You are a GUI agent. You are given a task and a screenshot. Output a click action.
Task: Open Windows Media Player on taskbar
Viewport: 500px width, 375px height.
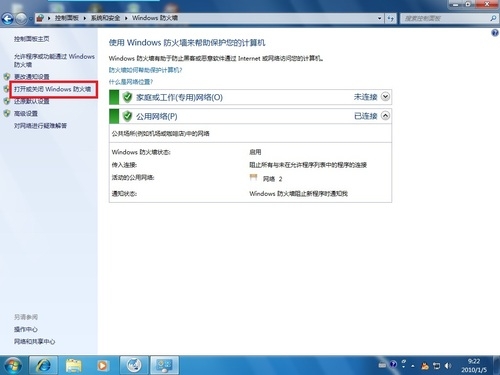[x=103, y=365]
